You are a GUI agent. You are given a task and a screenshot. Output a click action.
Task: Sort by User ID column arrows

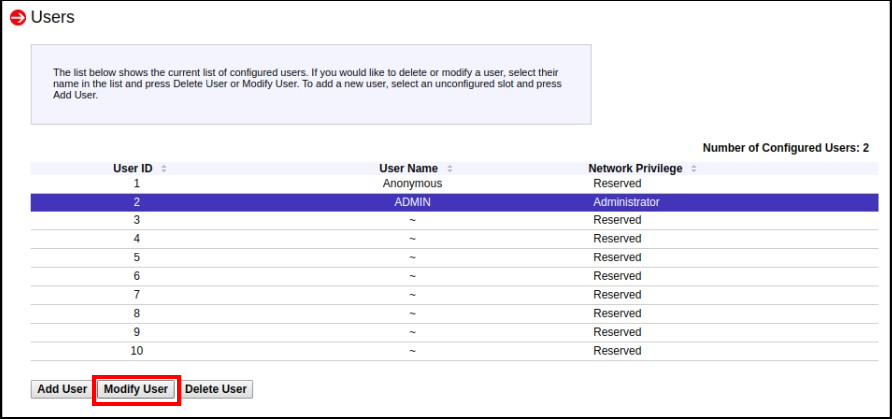[164, 169]
